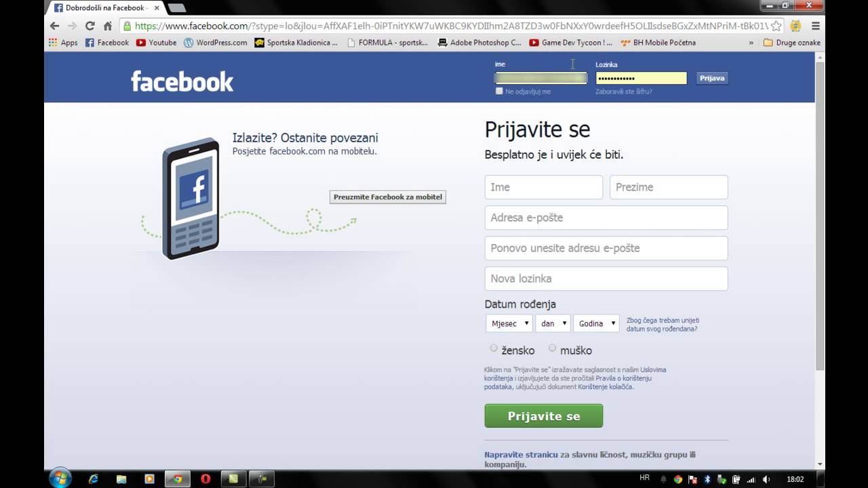Open the Godina dropdown
The width and height of the screenshot is (868, 488).
point(596,323)
